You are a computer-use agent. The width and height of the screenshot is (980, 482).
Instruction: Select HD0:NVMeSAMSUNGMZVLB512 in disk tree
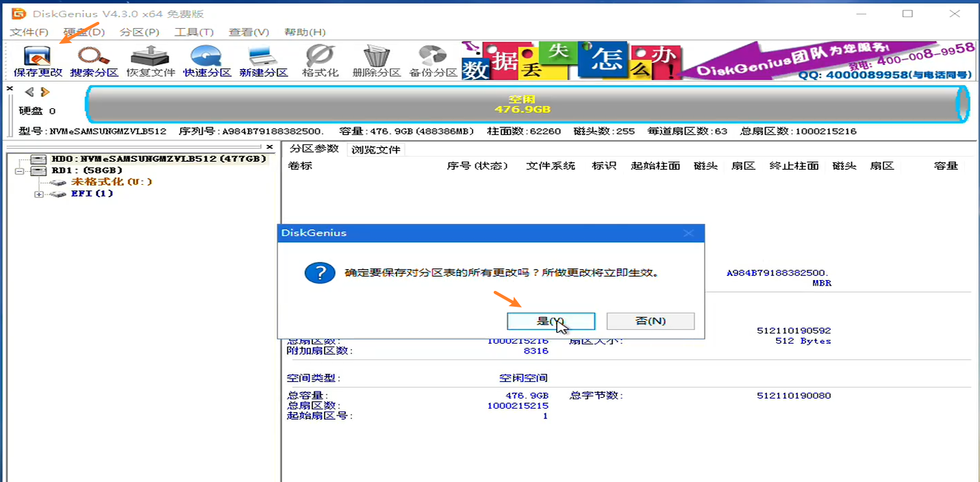pyautogui.click(x=158, y=159)
